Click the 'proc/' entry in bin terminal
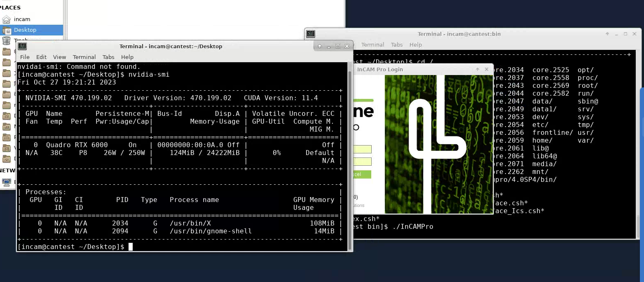 [588, 78]
